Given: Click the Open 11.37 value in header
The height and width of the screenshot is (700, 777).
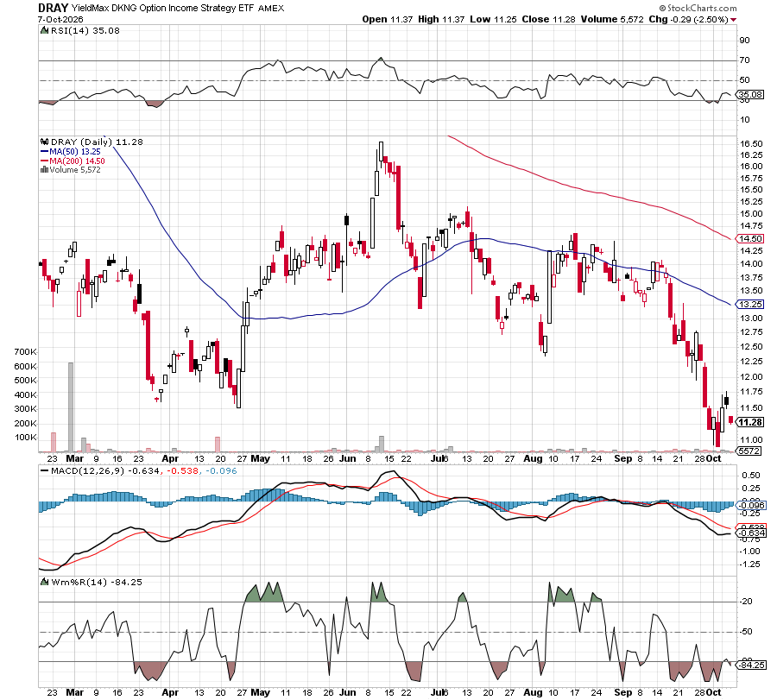Looking at the screenshot, I should (x=388, y=19).
